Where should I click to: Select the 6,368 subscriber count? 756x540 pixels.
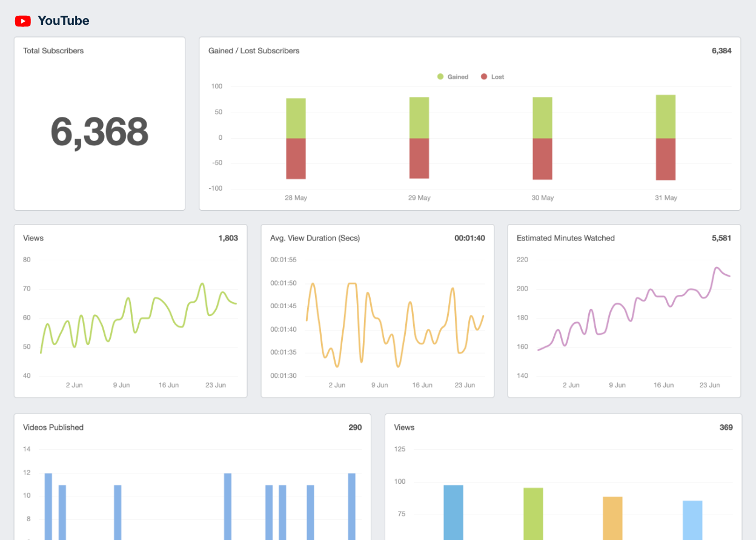point(99,131)
